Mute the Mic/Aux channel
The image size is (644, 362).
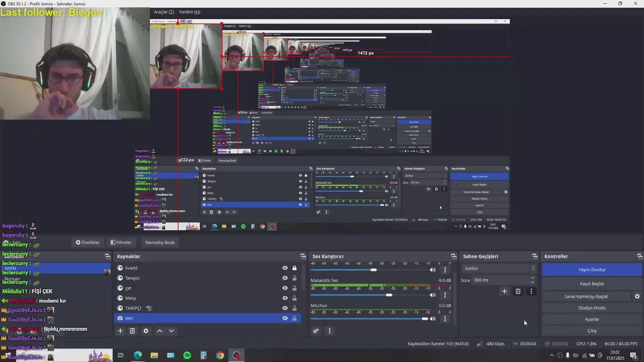tap(432, 319)
